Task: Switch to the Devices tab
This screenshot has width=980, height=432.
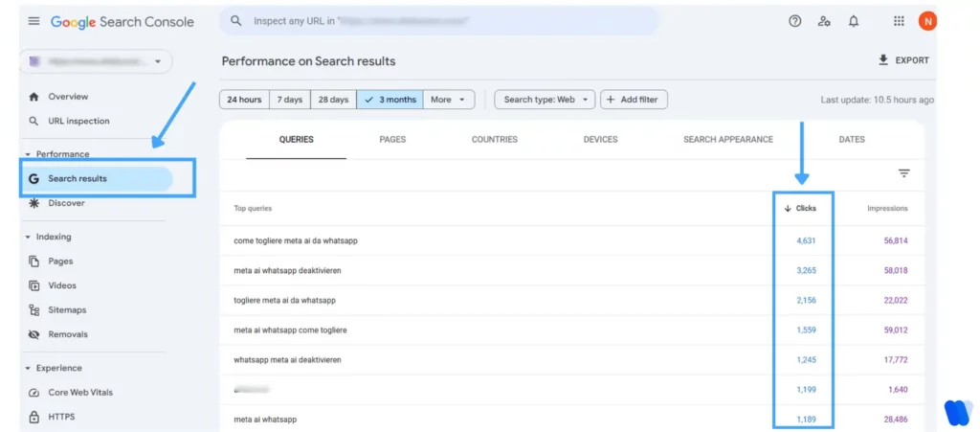Action: tap(601, 140)
